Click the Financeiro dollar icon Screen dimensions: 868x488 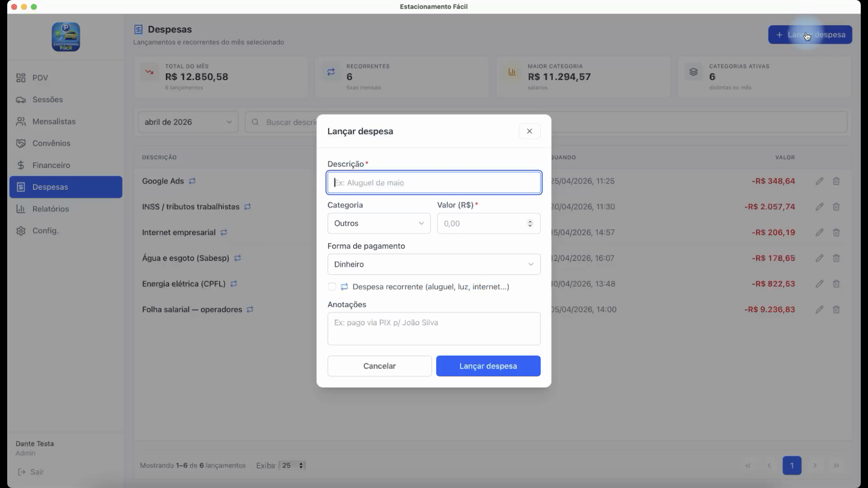coord(21,165)
